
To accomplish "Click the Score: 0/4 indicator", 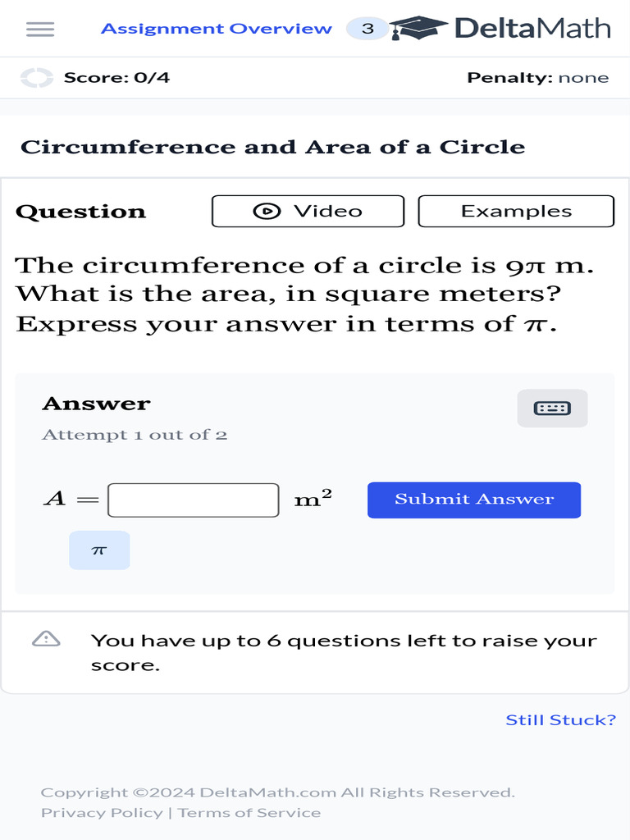I will click(x=116, y=78).
